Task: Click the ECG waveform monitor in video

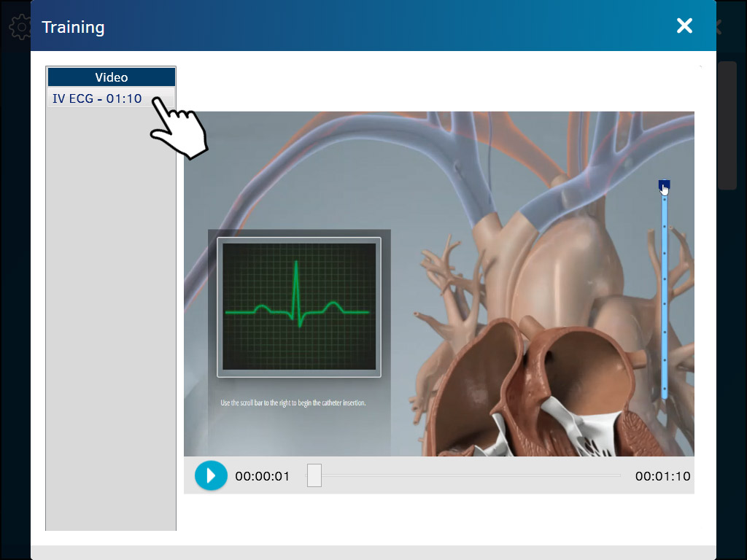Action: (298, 307)
